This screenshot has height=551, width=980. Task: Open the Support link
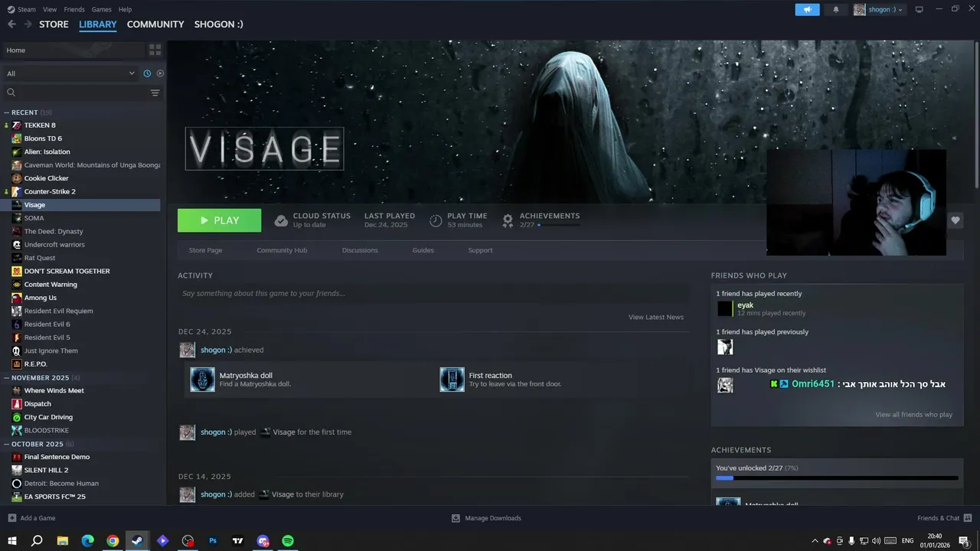point(480,250)
